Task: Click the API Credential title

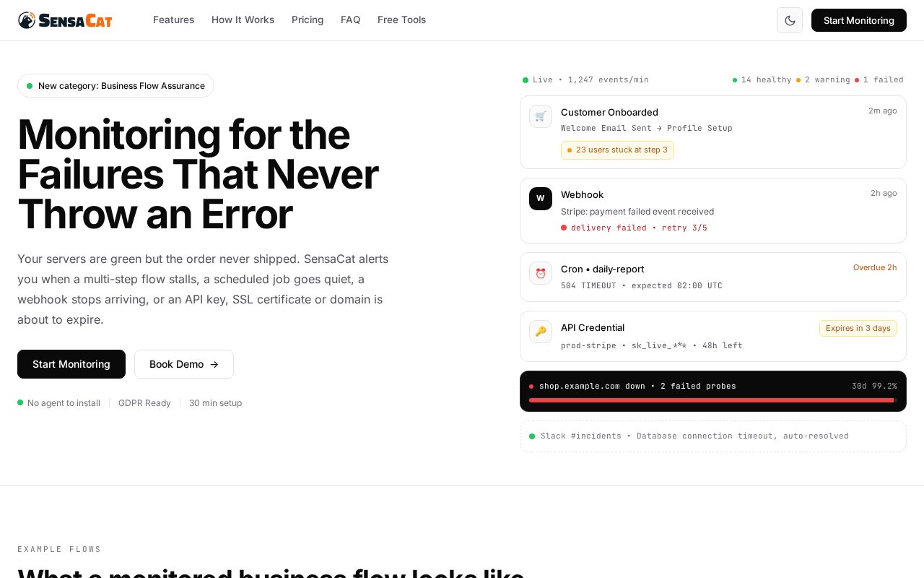Action: pyautogui.click(x=593, y=327)
